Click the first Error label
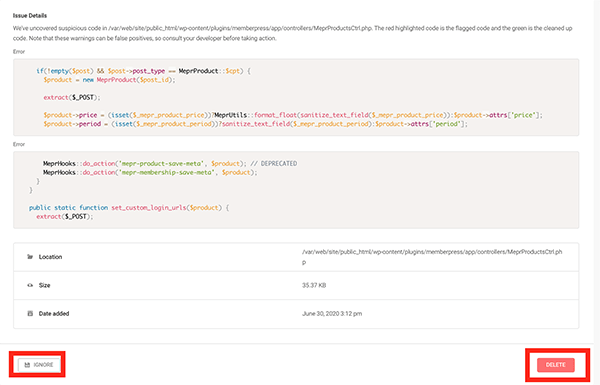This screenshot has height=385, width=600. 19,52
